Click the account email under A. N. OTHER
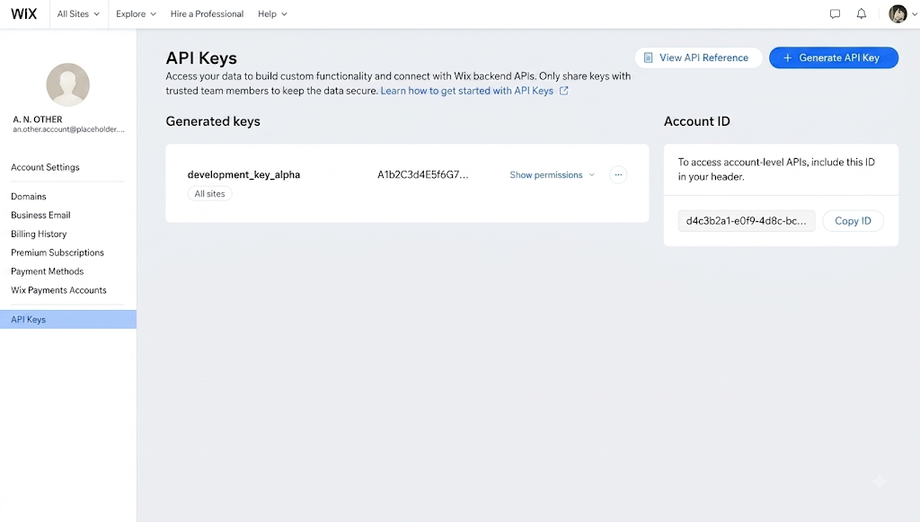920x522 pixels. pos(69,129)
